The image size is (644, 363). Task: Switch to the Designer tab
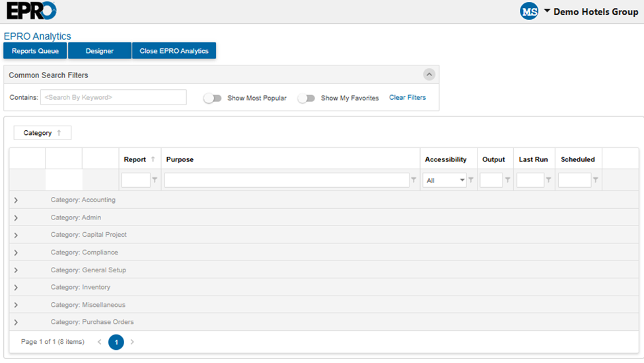click(100, 51)
